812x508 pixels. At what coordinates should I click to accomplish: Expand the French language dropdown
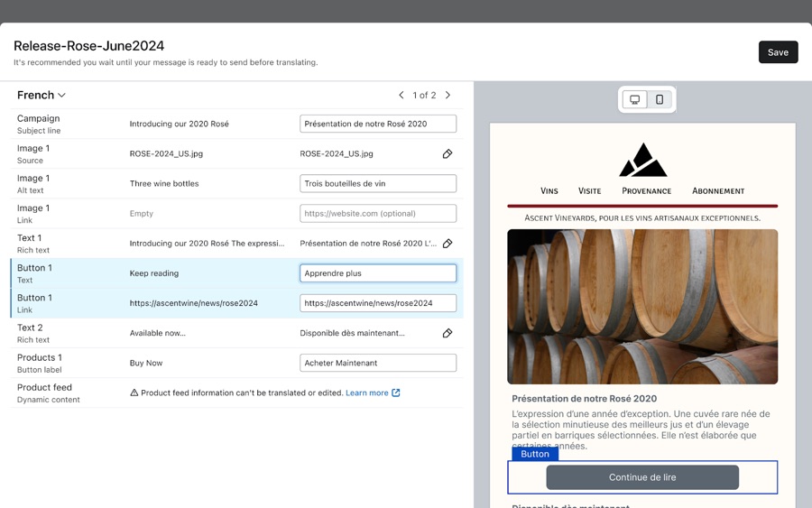(42, 96)
